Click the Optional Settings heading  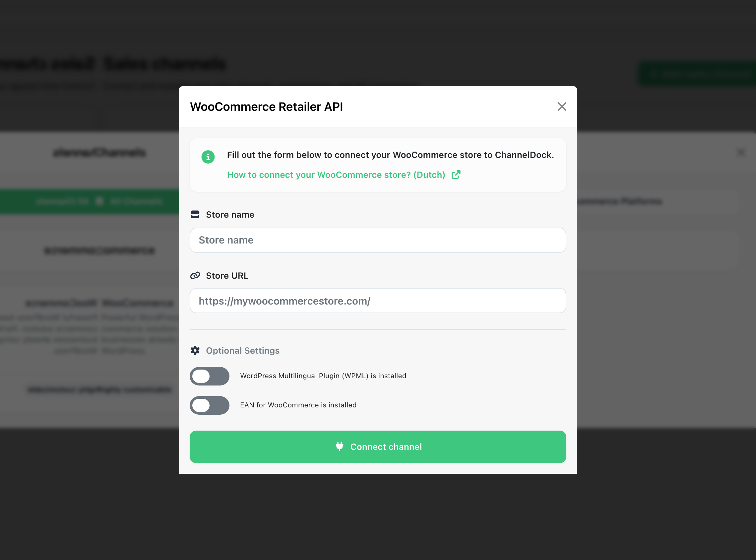tap(242, 350)
